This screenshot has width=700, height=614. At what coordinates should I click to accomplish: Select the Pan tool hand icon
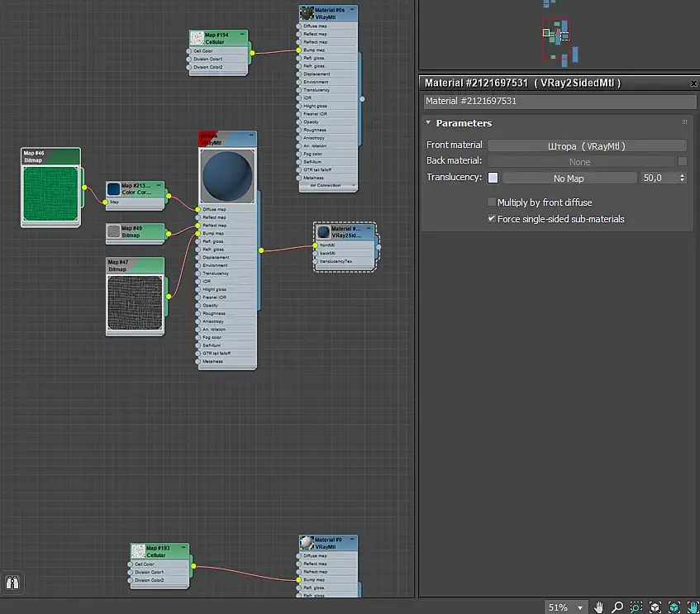pos(599,607)
